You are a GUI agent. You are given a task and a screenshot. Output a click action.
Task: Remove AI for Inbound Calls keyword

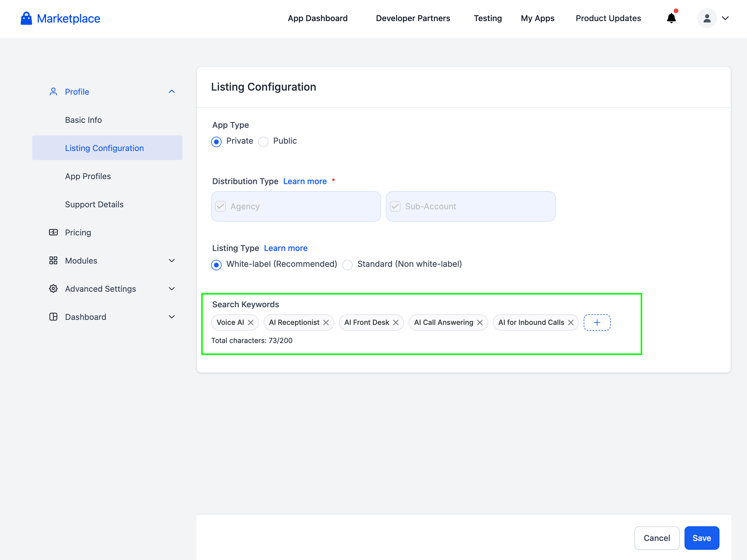pos(571,323)
